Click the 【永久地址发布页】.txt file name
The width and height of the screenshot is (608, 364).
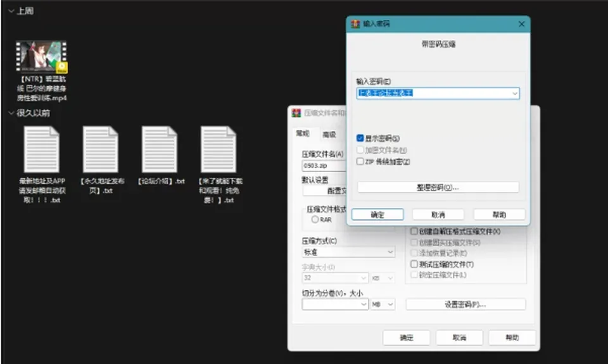(102, 185)
